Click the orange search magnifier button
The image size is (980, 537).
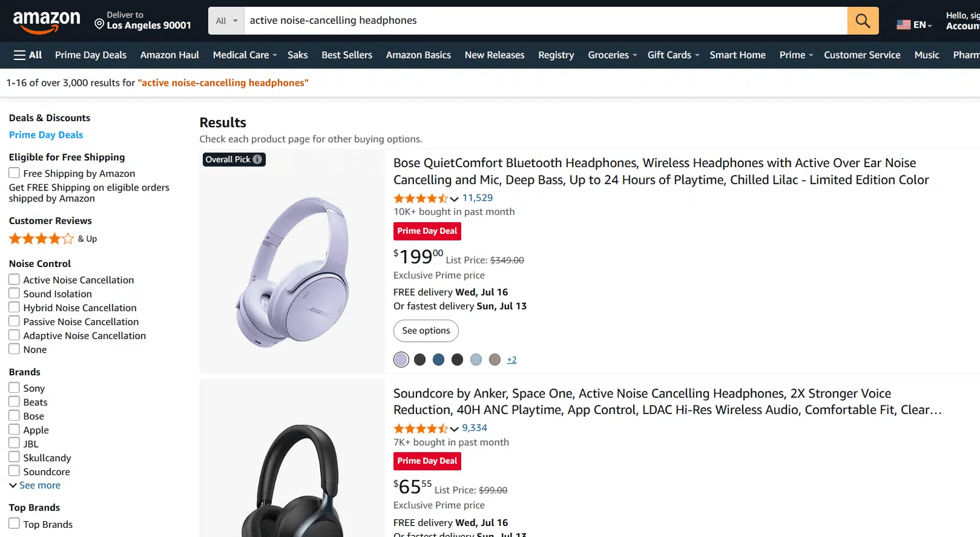coord(862,21)
